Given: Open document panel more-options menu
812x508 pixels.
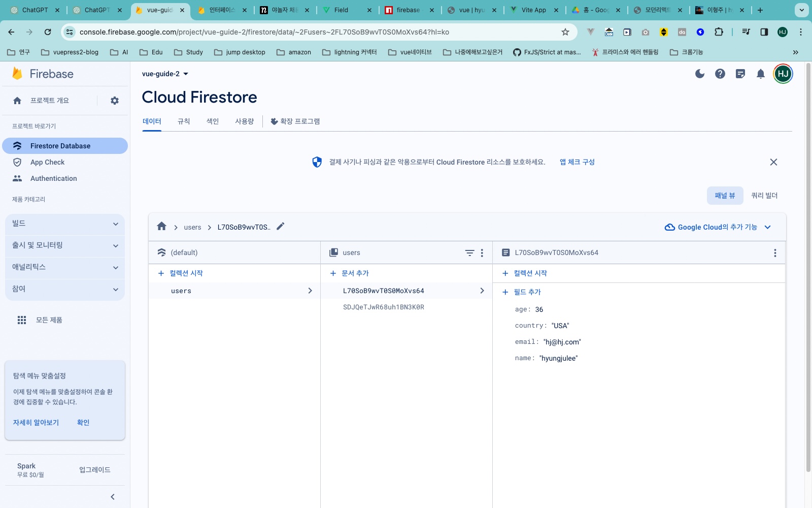Looking at the screenshot, I should [x=775, y=252].
